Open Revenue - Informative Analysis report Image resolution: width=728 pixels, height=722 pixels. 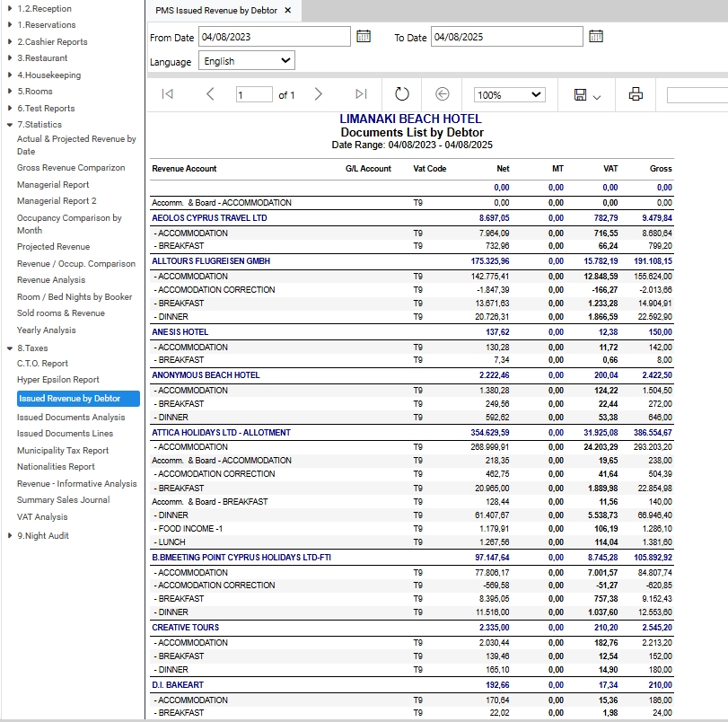click(x=76, y=483)
